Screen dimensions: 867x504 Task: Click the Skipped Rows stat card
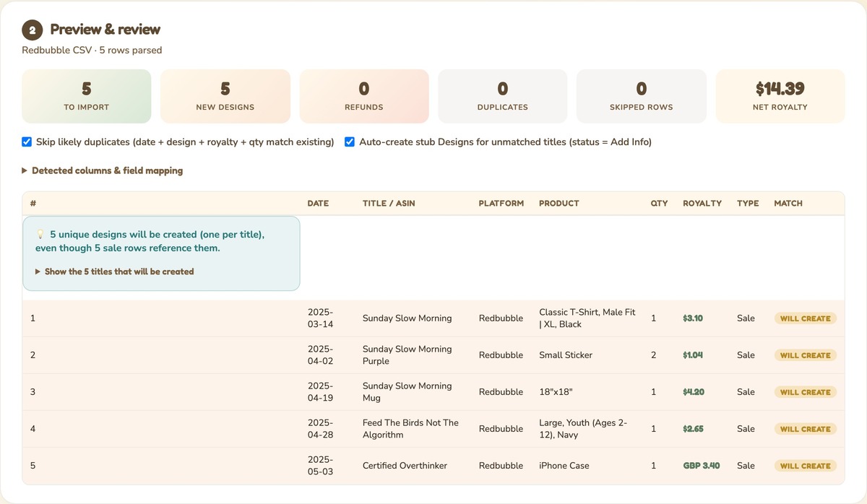642,96
